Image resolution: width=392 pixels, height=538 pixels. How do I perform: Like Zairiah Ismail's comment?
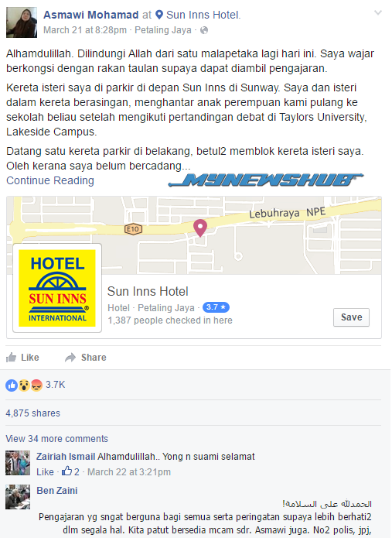click(x=45, y=472)
